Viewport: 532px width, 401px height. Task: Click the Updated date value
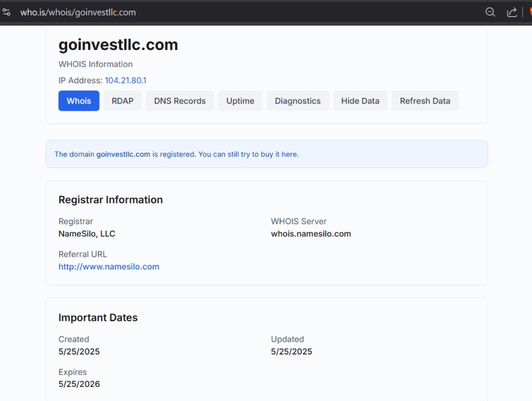(x=291, y=352)
